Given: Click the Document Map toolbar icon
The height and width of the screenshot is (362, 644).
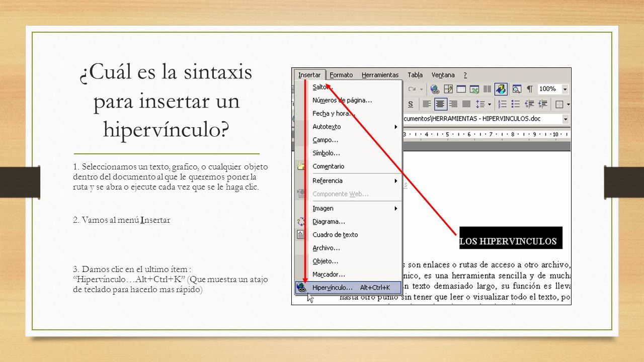Looking at the screenshot, I should 517,89.
